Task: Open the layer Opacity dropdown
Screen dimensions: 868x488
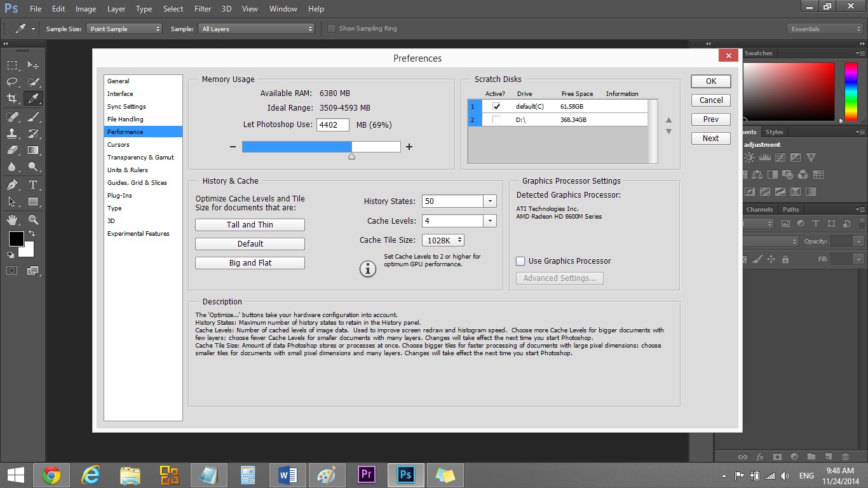Action: pos(858,241)
